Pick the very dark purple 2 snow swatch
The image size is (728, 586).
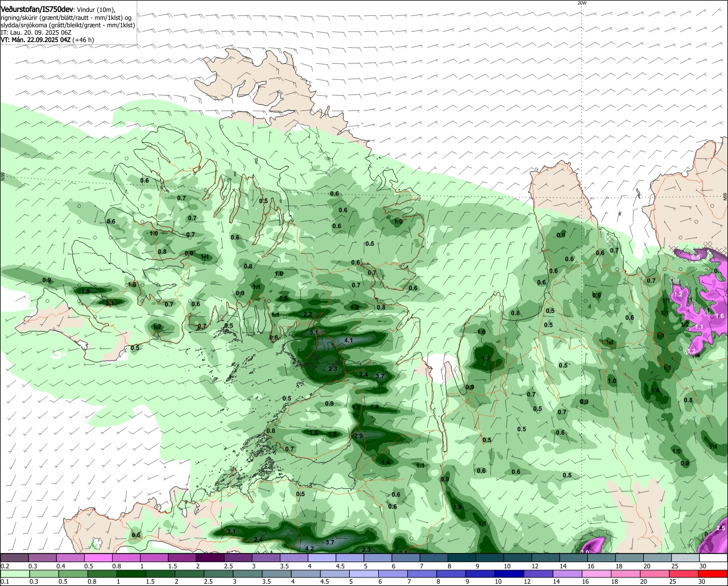coord(210,558)
